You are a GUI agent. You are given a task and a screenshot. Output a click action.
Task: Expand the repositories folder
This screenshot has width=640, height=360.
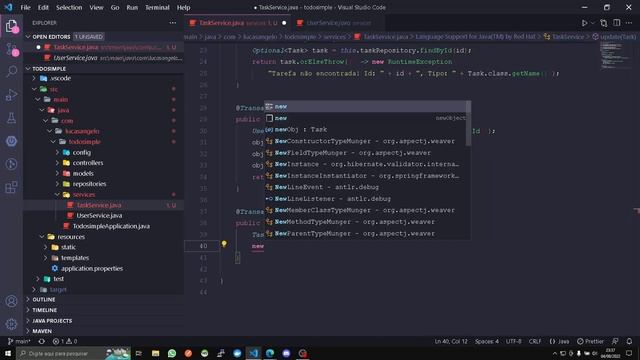(58, 184)
